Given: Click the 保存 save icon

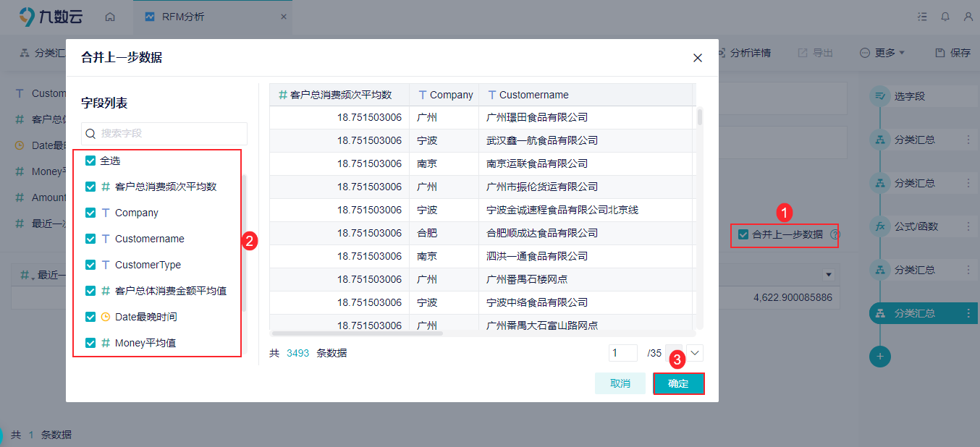Looking at the screenshot, I should 940,53.
